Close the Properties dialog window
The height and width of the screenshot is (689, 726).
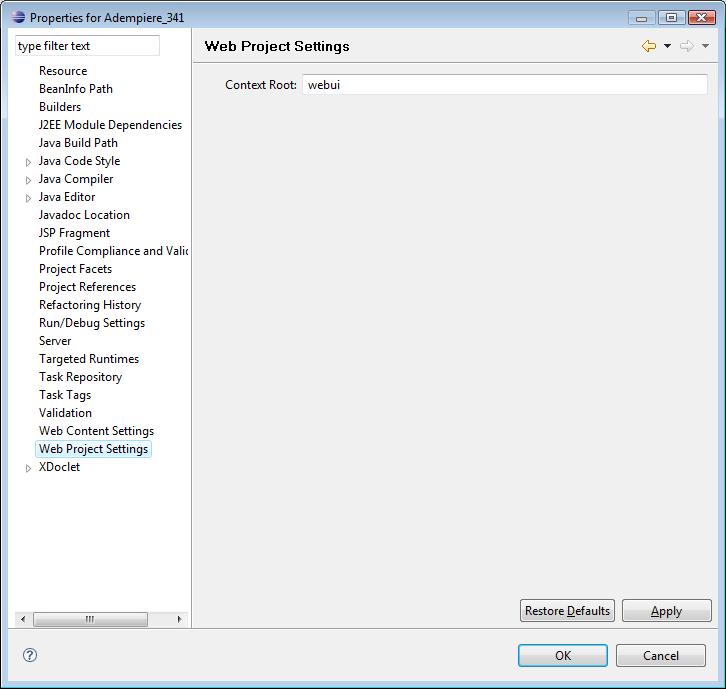[x=701, y=18]
